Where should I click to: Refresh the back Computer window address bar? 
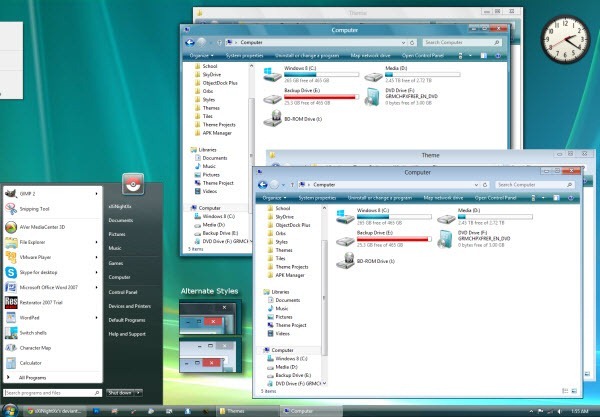click(x=412, y=42)
